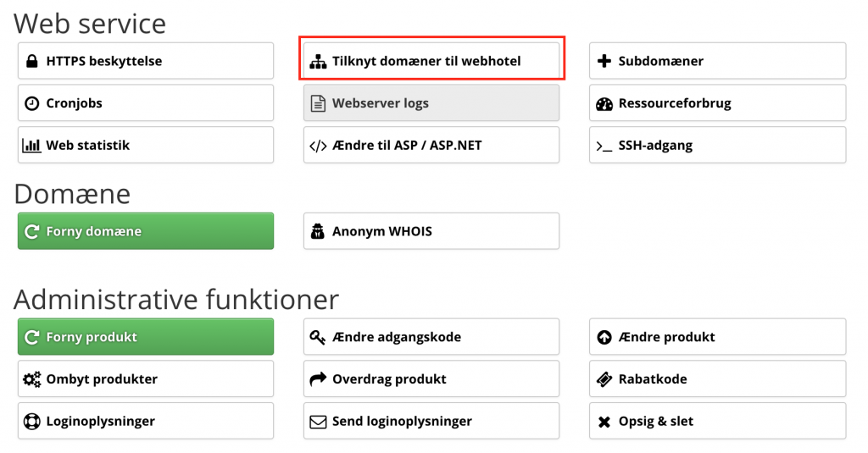Click the terminal prompt icon for SSH-adgang
Image resolution: width=868 pixels, height=453 pixels.
[604, 146]
